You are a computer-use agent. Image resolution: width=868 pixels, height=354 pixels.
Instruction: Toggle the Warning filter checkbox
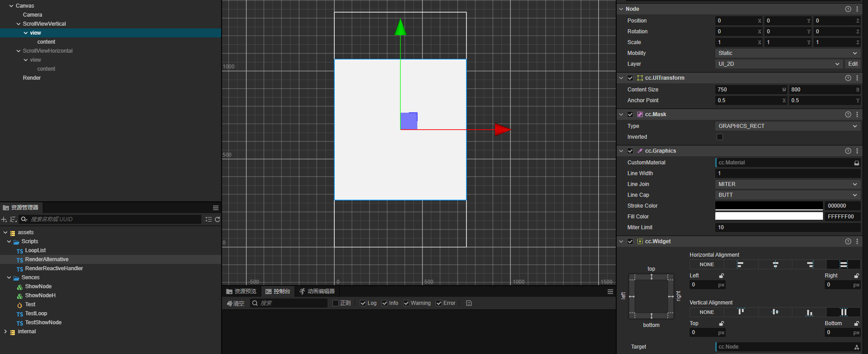point(406,303)
